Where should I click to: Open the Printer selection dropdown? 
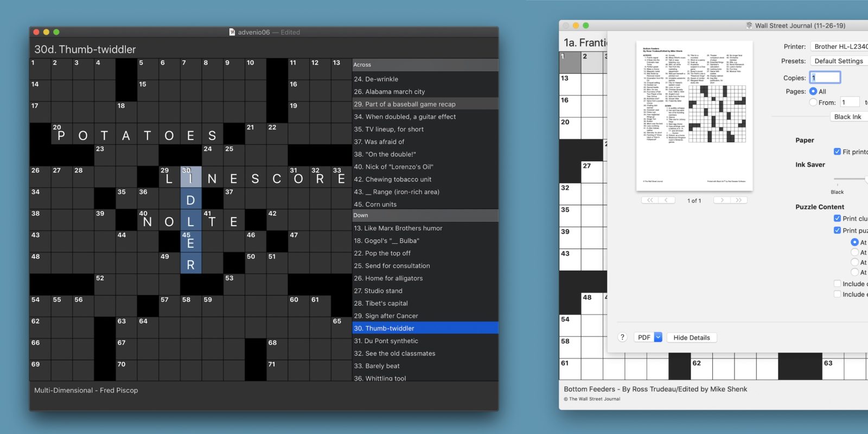pyautogui.click(x=840, y=47)
